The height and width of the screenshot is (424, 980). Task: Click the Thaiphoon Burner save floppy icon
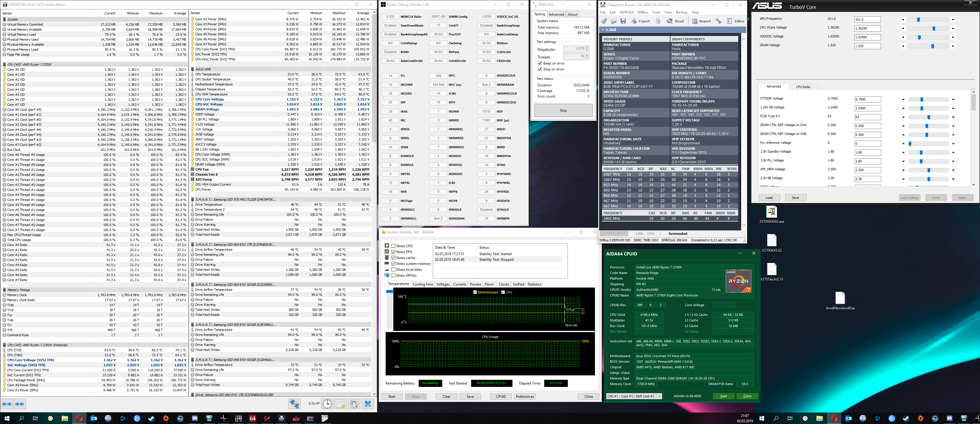tap(623, 21)
